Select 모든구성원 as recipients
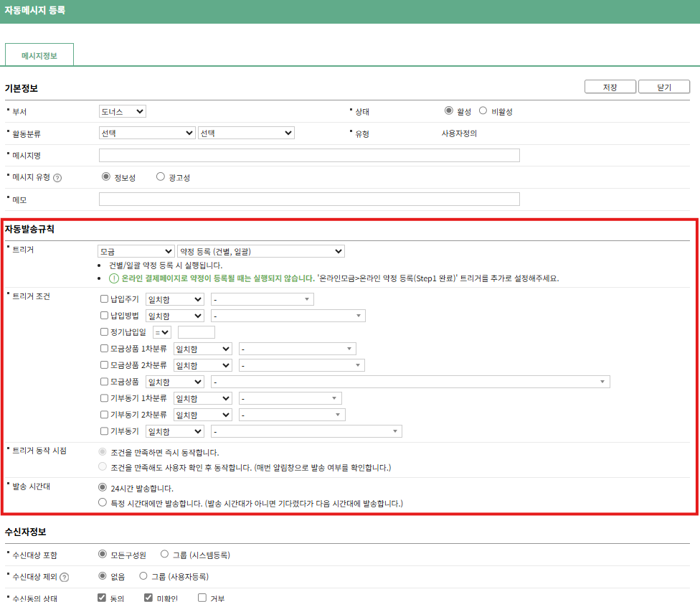 click(x=103, y=554)
